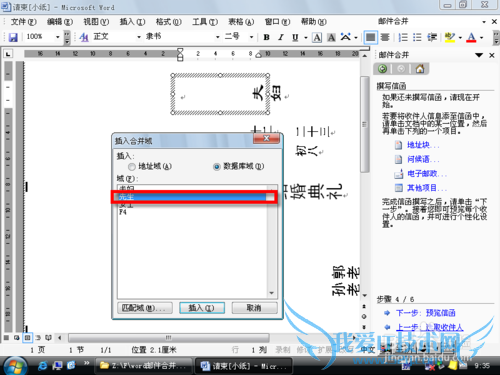Apply numbered list formatting
Image resolution: width=500 pixels, height=375 pixels.
403,37
